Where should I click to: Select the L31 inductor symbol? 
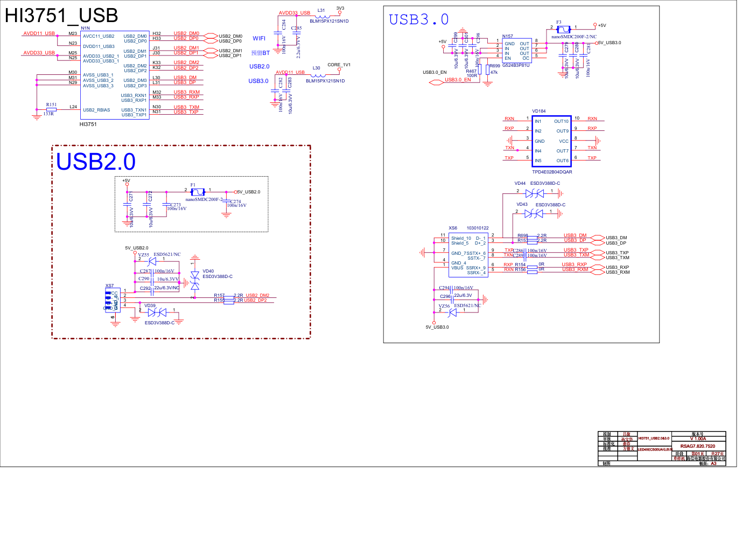[323, 16]
